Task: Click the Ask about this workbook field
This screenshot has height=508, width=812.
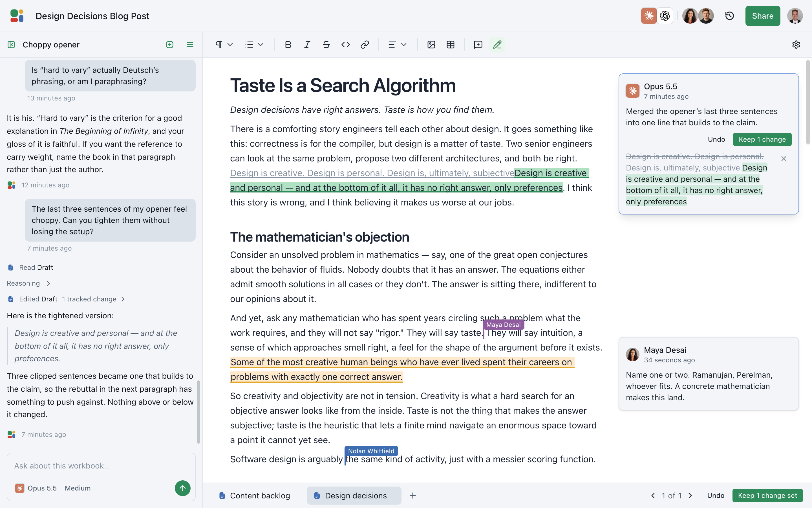Action: (x=101, y=466)
